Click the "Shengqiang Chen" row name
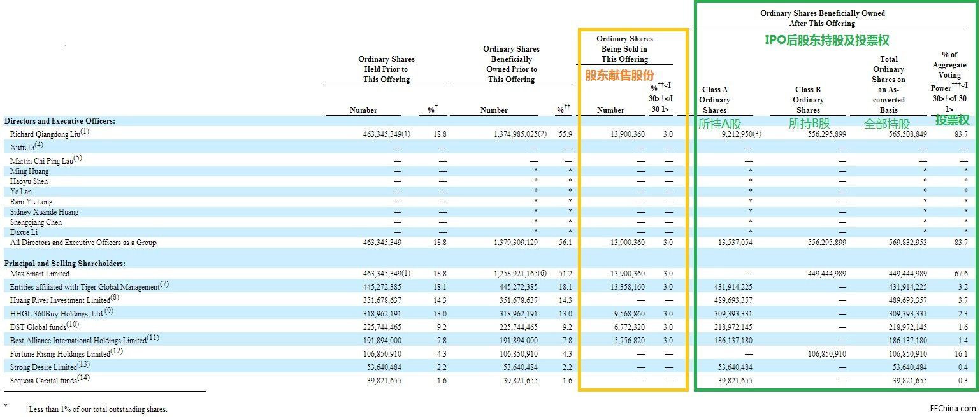 (36, 222)
